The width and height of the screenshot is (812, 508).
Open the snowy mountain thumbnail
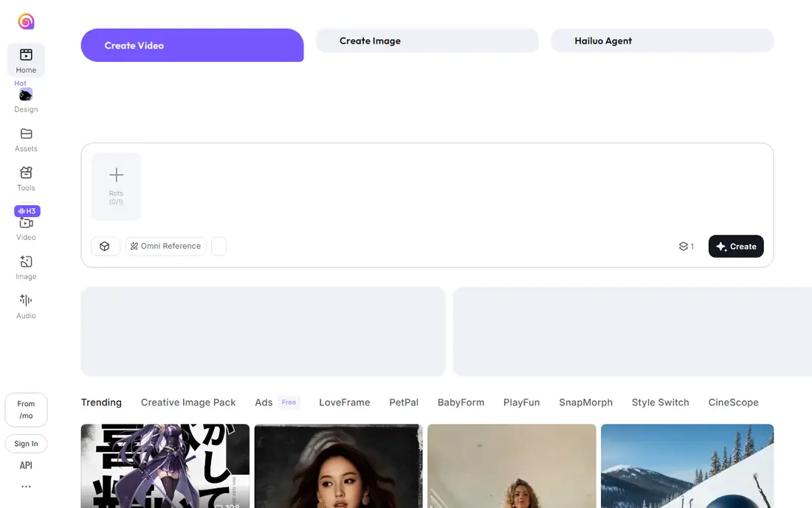(x=687, y=466)
